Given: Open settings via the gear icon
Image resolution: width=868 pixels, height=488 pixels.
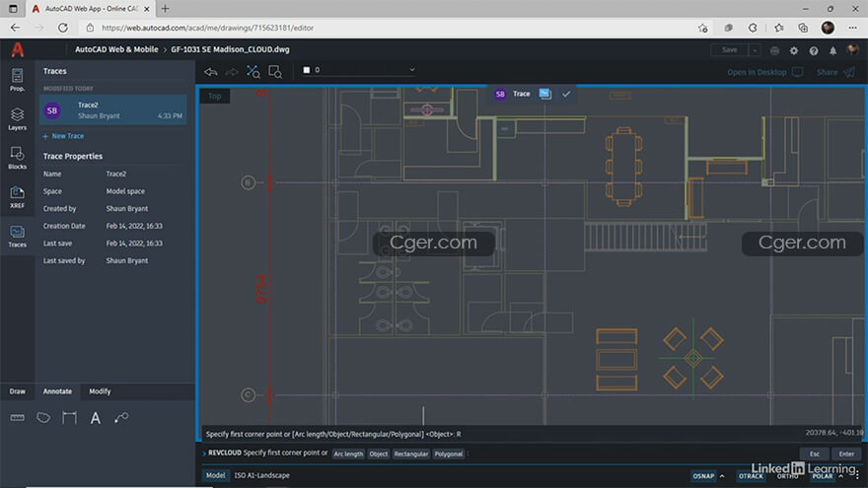Looking at the screenshot, I should click(794, 50).
